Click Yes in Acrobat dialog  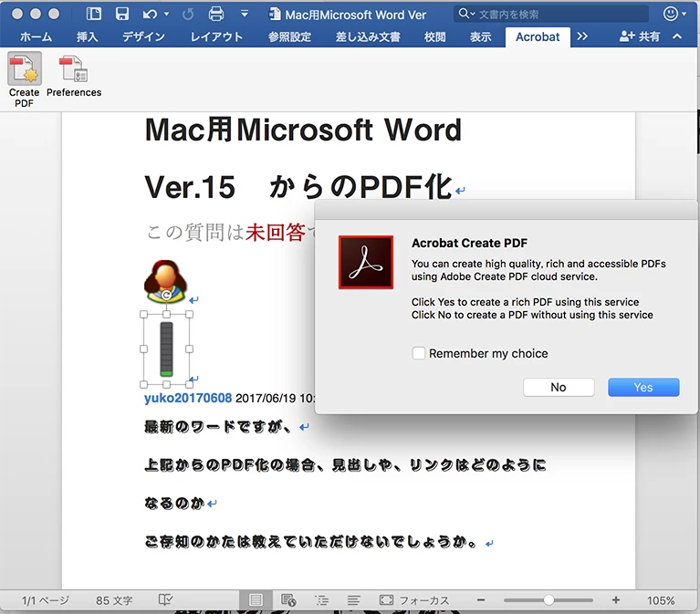click(643, 388)
